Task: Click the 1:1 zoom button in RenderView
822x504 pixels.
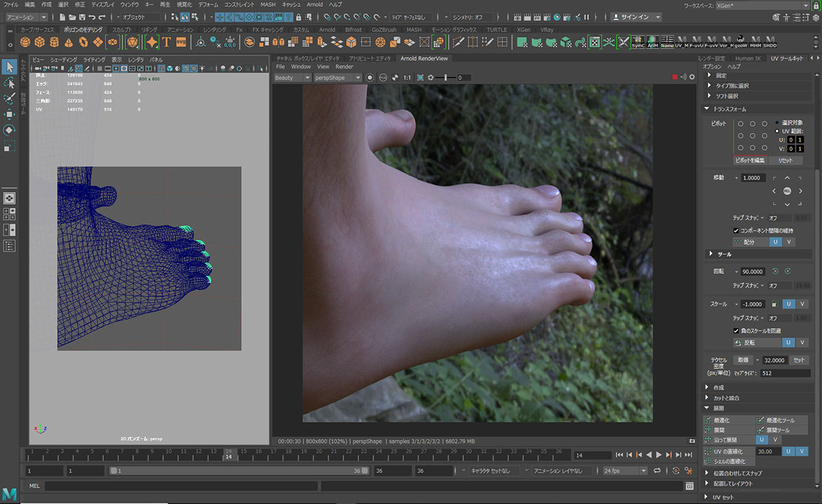Action: point(408,77)
